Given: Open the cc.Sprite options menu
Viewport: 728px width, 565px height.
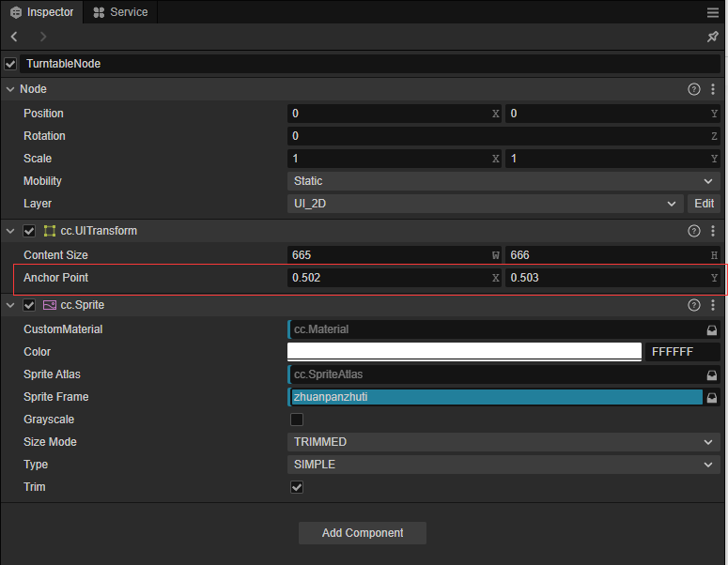Looking at the screenshot, I should [x=713, y=305].
